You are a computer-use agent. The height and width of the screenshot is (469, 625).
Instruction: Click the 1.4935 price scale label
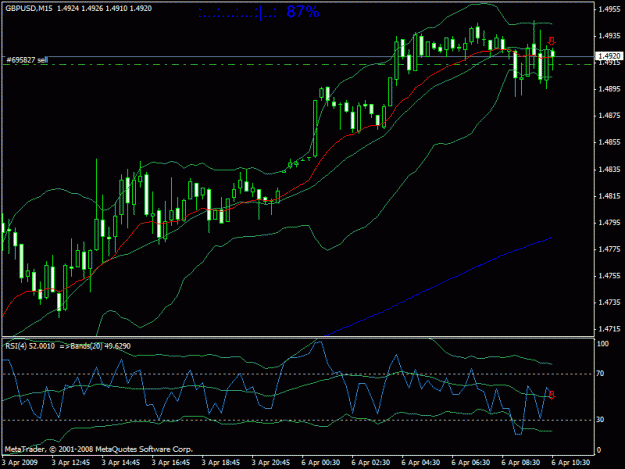point(609,36)
